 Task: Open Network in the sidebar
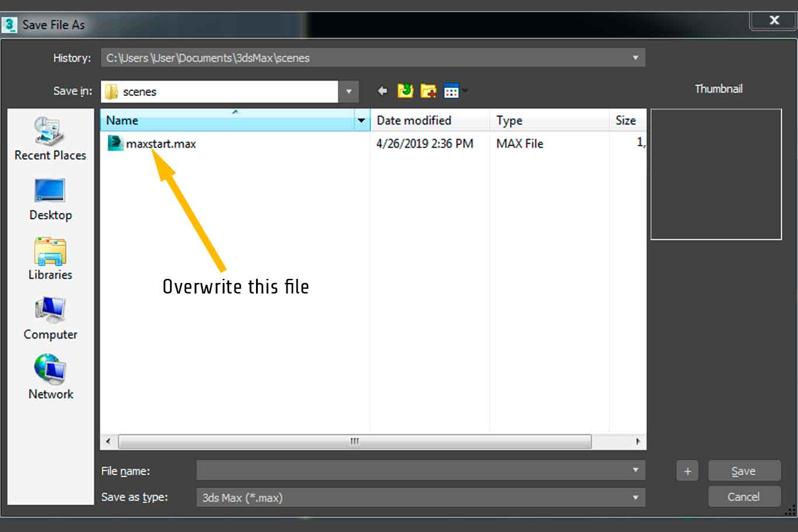coord(50,378)
